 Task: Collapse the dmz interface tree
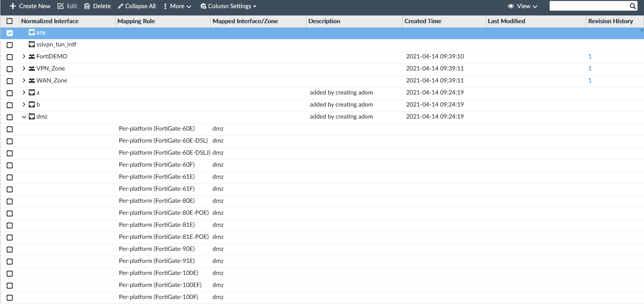point(24,116)
